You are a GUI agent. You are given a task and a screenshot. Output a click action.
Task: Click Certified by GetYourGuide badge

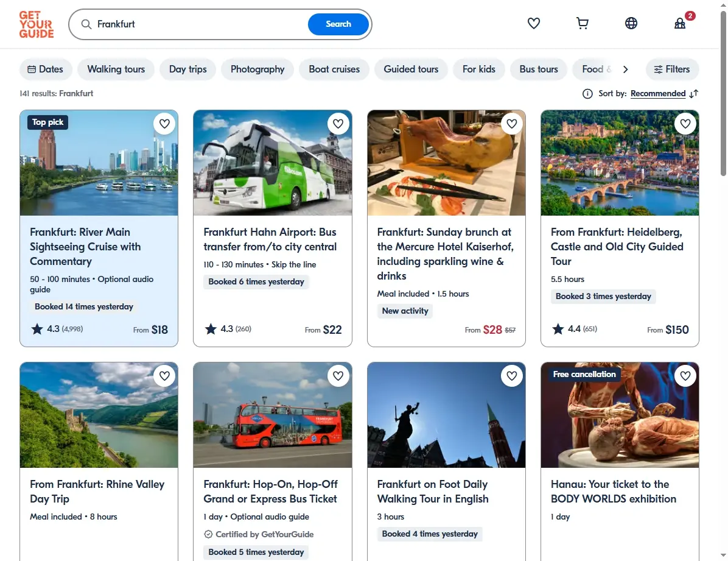(259, 535)
